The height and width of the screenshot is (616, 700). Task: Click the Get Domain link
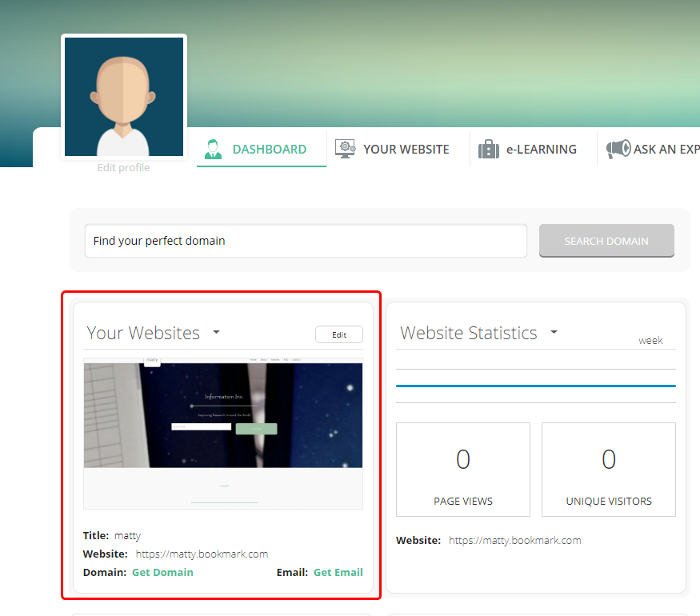162,573
